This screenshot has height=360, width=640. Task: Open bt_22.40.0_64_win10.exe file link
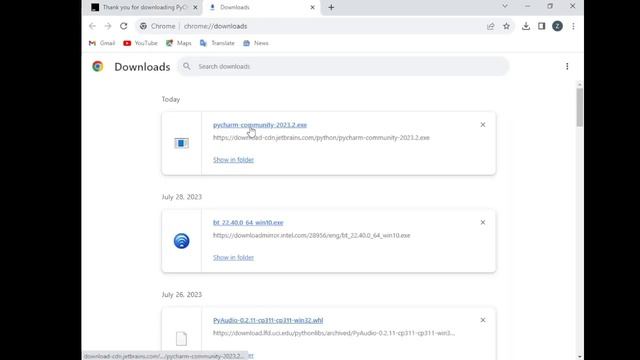248,222
